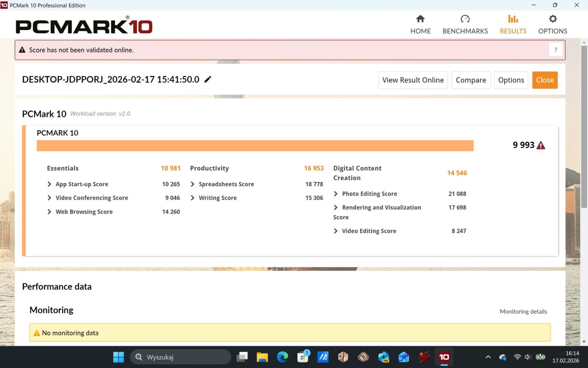Screen dimensions: 588x368
Task: Expand Spreadsheets Score chevron
Action: pos(193,184)
